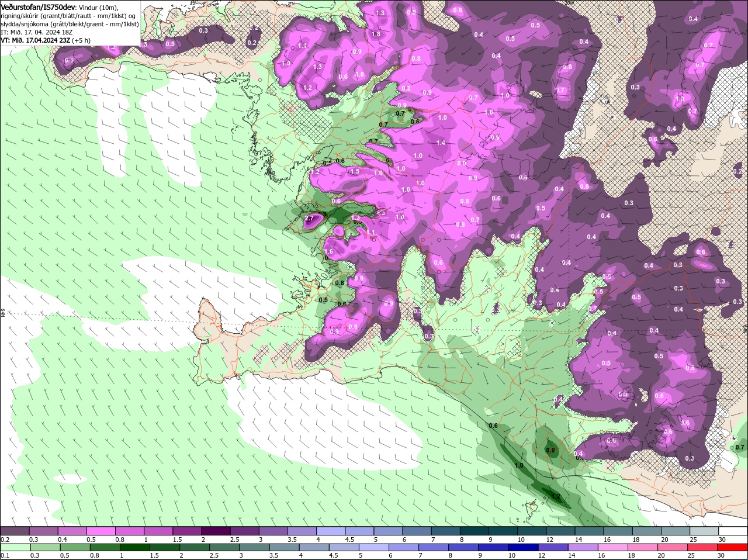Click the Veðurstofan/IS750dev title text

tap(38, 6)
